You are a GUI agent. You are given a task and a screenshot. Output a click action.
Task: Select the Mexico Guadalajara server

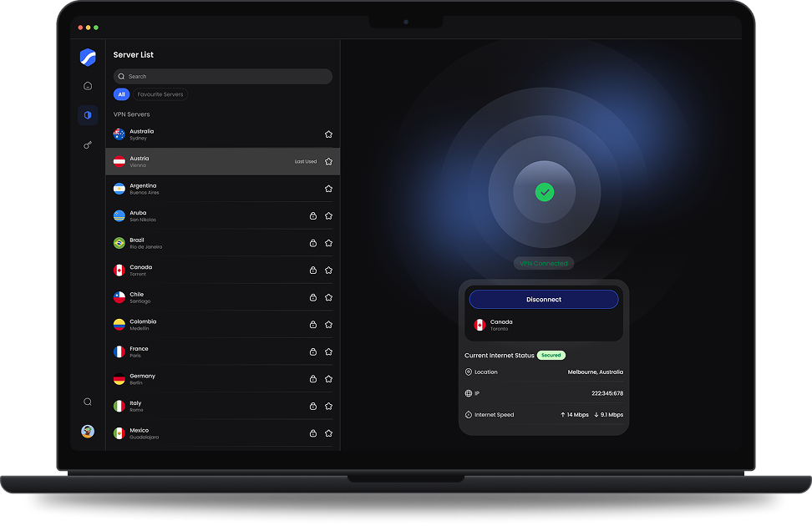[x=223, y=433]
